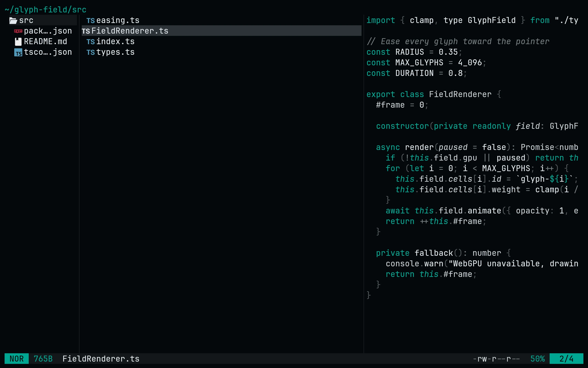Click the 'return ++this.#frame' line
Image resolution: width=588 pixels, height=368 pixels.
pyautogui.click(x=436, y=221)
